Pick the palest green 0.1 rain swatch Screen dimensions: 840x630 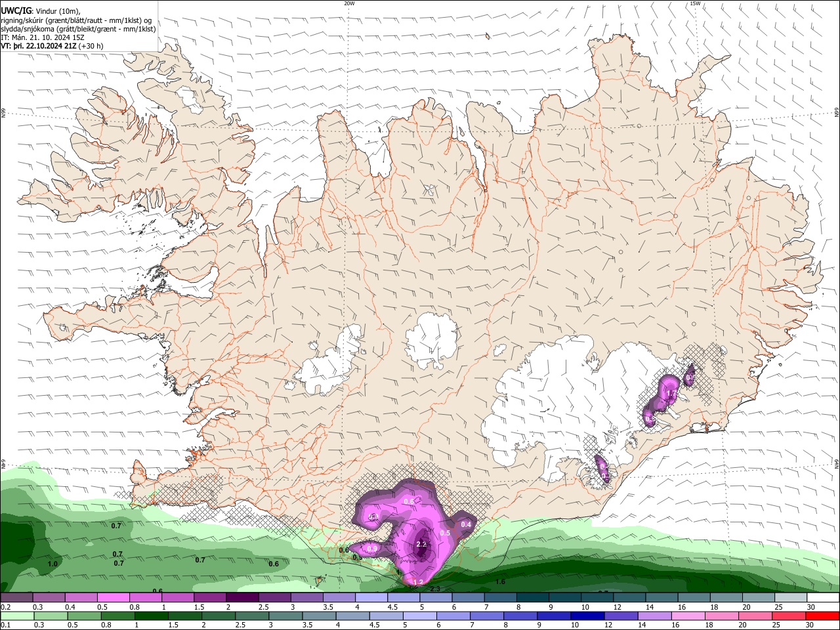point(16,616)
